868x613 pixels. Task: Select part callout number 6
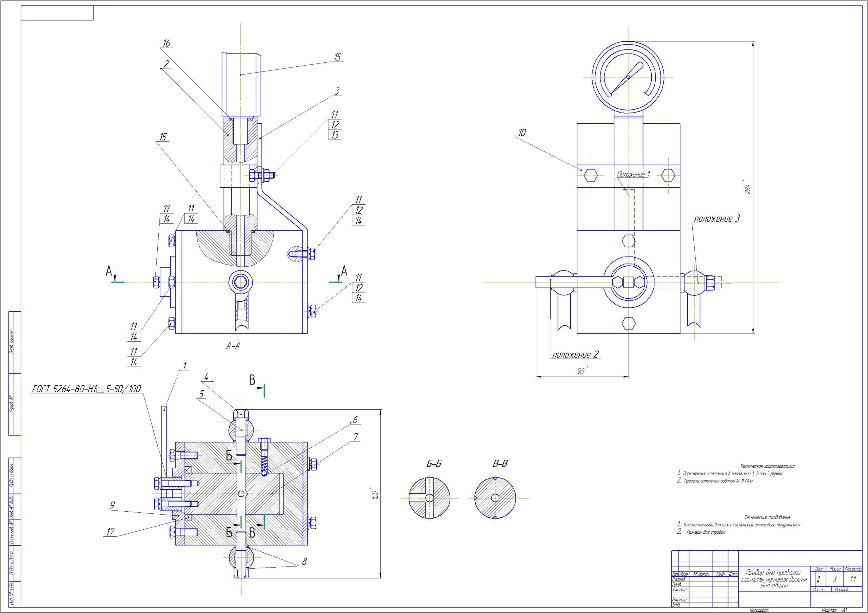[x=355, y=420]
